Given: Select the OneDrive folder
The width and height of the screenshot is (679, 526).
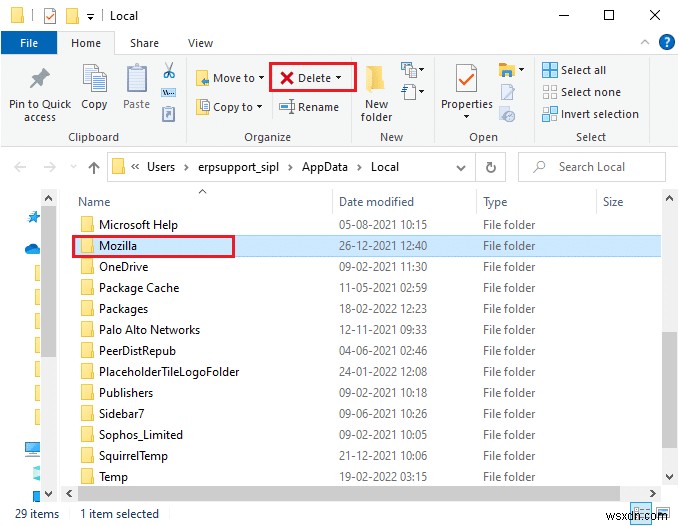Looking at the screenshot, I should coord(368,267).
